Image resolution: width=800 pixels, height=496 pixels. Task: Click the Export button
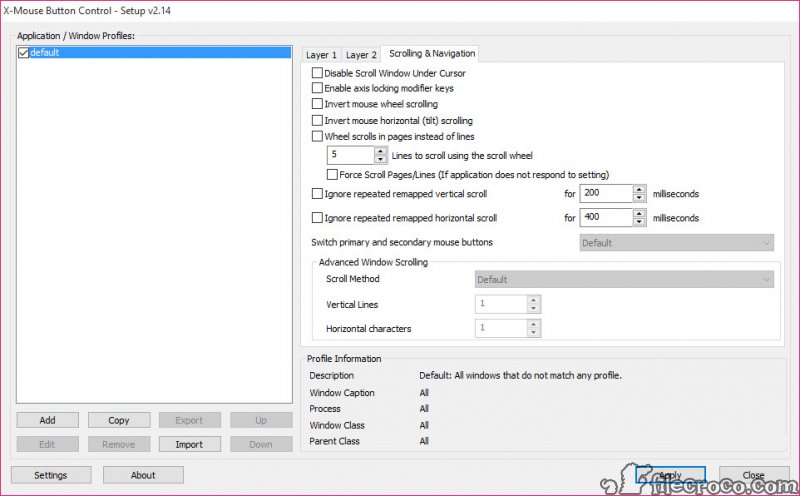[x=190, y=420]
